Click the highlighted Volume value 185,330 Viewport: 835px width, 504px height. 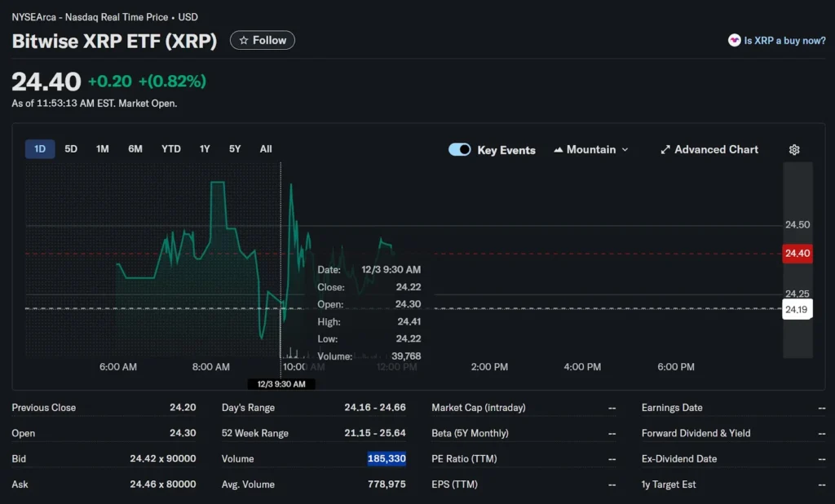(x=386, y=458)
